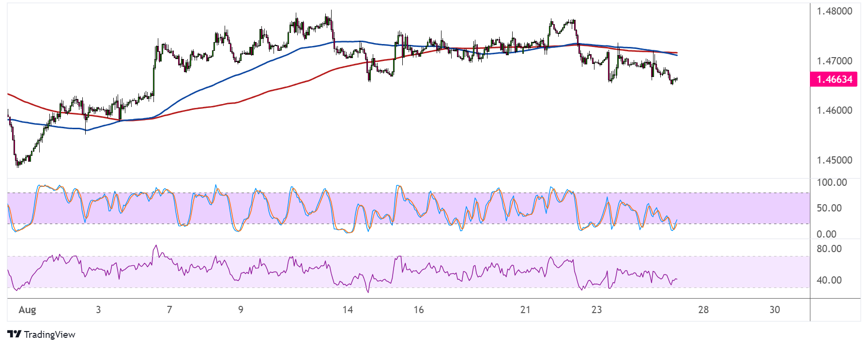Viewport: 868px width, 347px height.
Task: Select the 14 date marker on timeline
Action: (x=348, y=310)
